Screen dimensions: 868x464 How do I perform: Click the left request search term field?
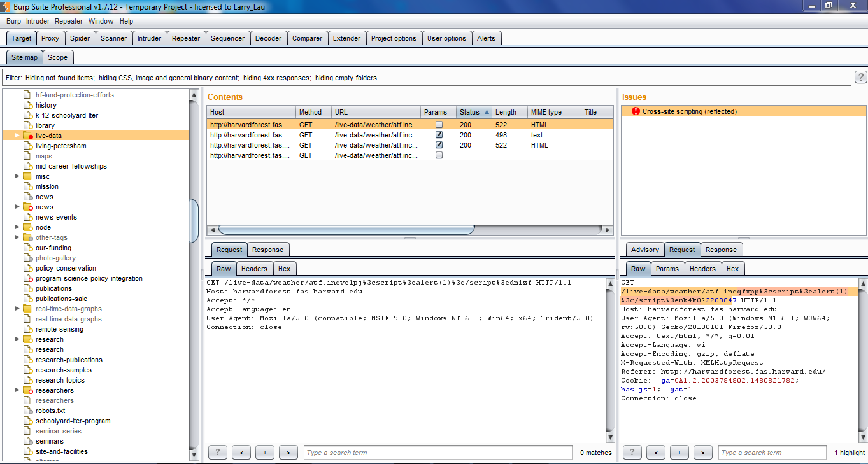coord(438,453)
